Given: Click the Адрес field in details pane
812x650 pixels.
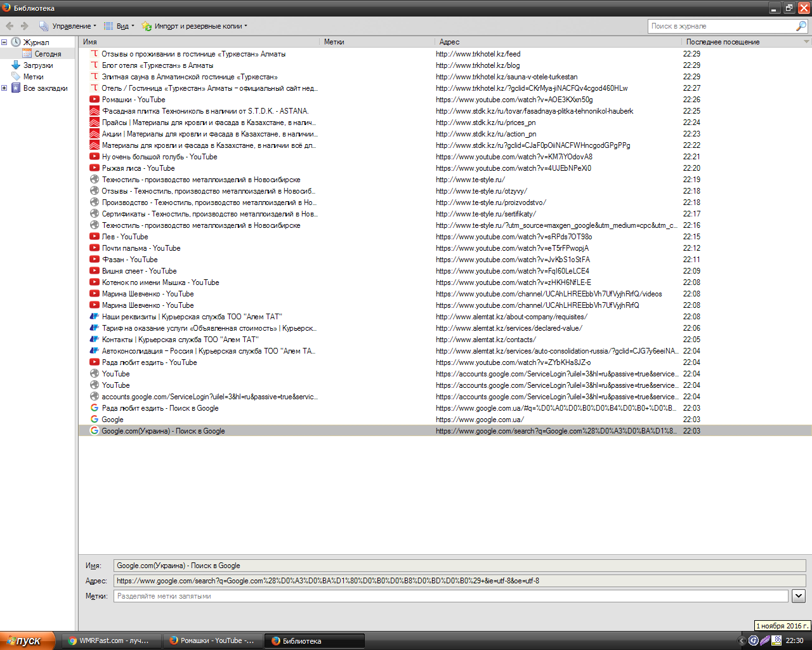Looking at the screenshot, I should tap(459, 581).
